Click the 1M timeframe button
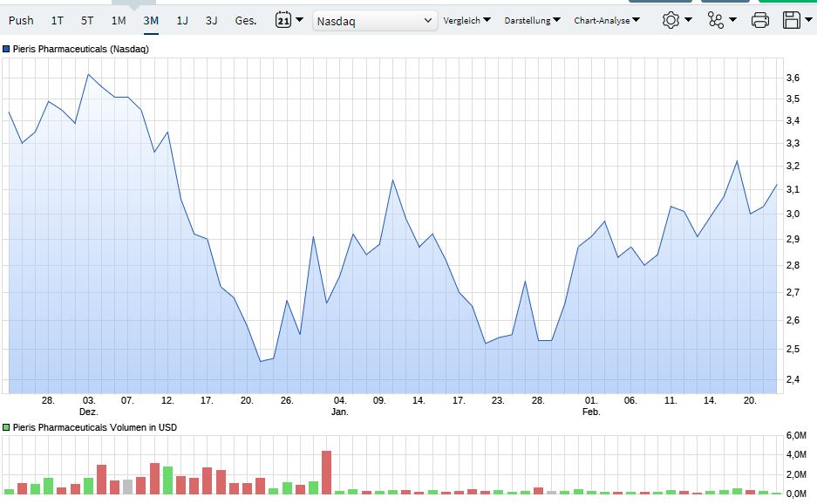The image size is (817, 504). [x=117, y=20]
